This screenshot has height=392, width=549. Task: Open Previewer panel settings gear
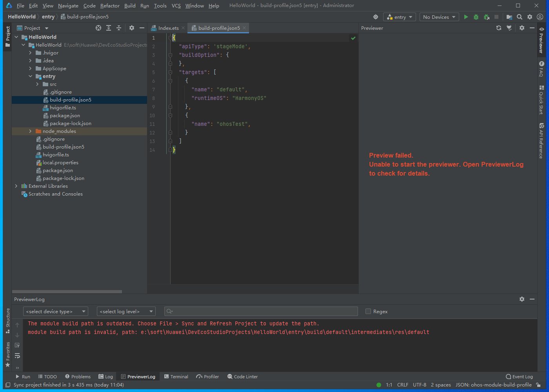coord(522,28)
